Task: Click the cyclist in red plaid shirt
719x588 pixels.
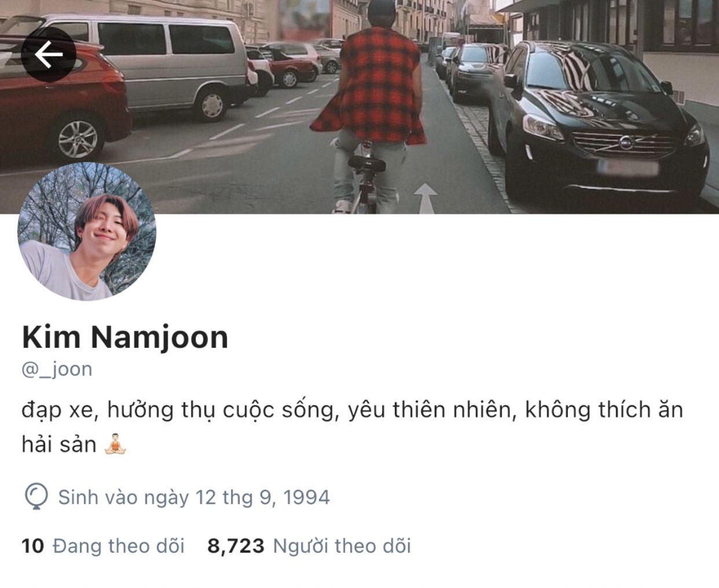Action: click(x=369, y=104)
